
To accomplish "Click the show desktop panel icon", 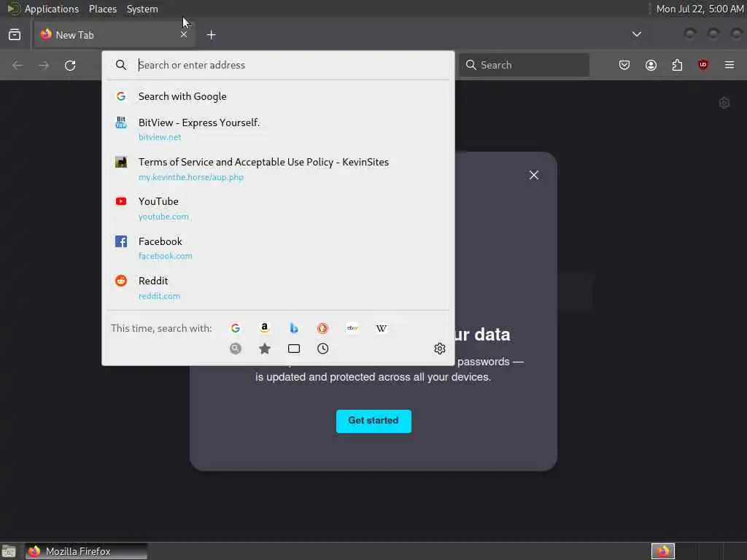I will coord(9,551).
